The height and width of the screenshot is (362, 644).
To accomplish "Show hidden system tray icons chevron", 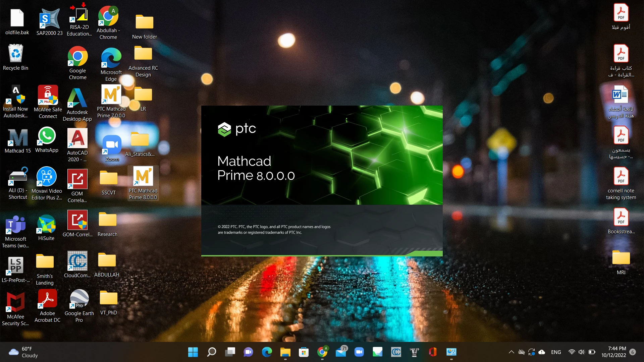I will (511, 352).
